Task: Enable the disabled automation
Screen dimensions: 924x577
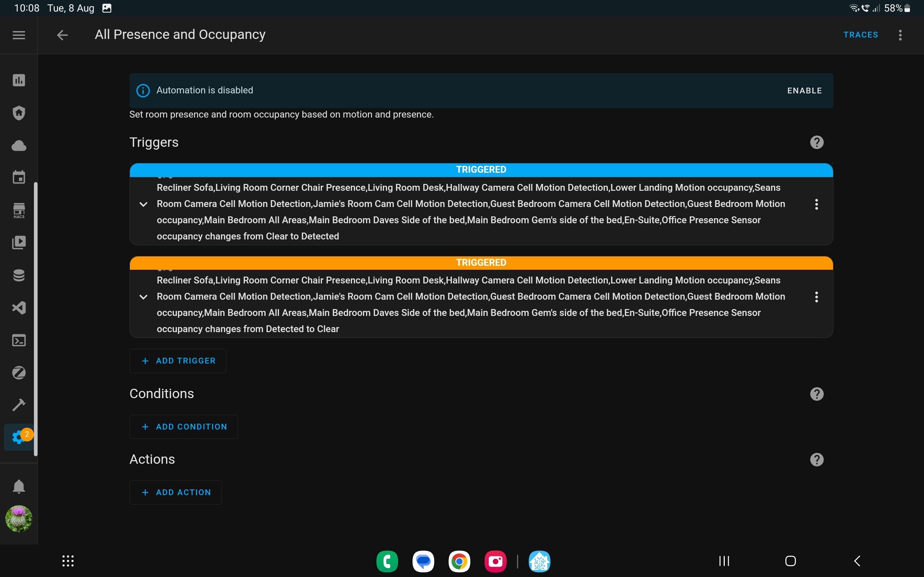Action: click(x=804, y=91)
